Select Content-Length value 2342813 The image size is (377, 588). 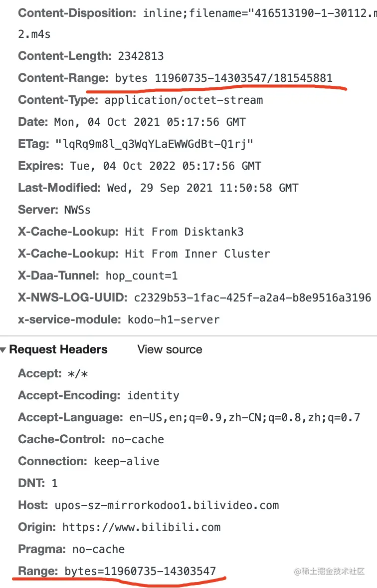point(141,56)
